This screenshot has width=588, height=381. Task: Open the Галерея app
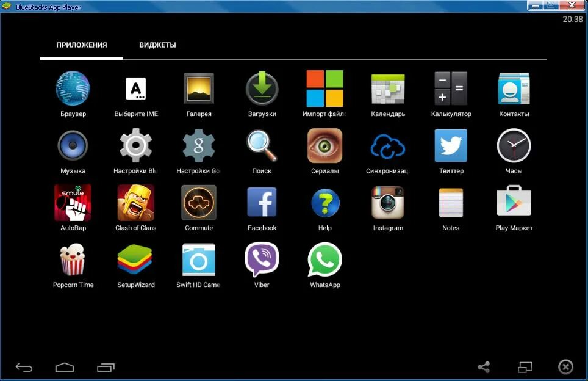pos(199,89)
